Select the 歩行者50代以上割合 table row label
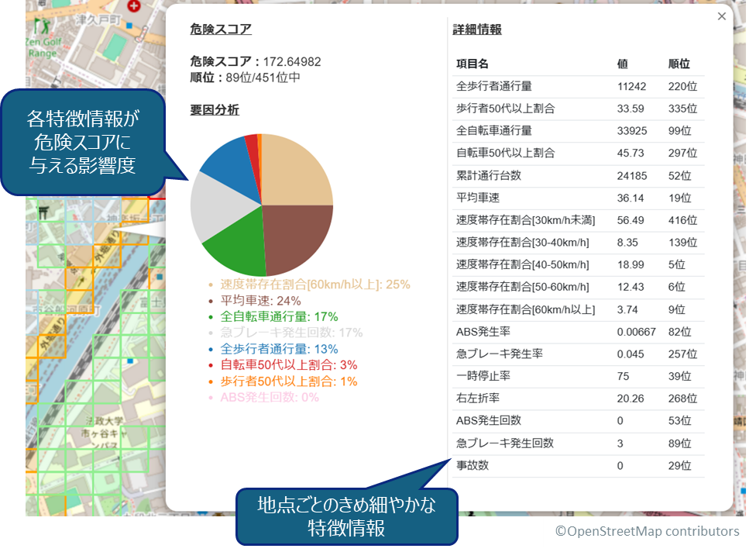The height and width of the screenshot is (552, 756). (505, 109)
